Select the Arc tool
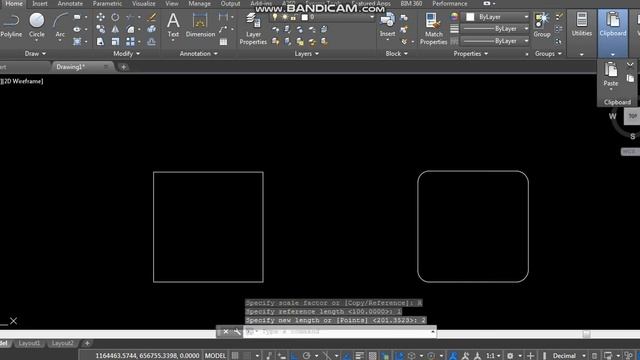Viewport: 640px width, 360px height. coord(60,25)
